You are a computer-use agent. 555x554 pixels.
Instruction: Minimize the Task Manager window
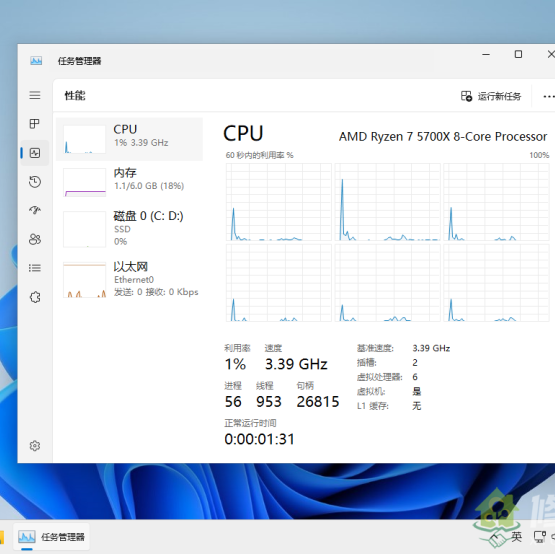(x=486, y=55)
